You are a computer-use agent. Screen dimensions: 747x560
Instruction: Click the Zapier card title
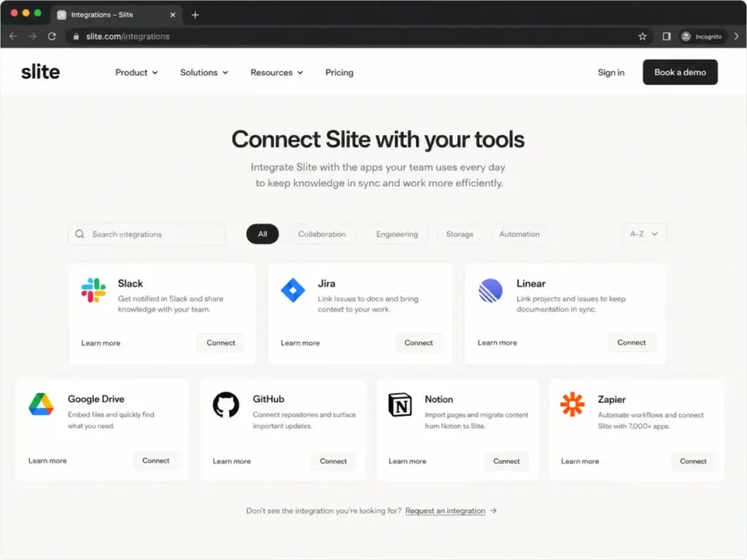coord(612,400)
